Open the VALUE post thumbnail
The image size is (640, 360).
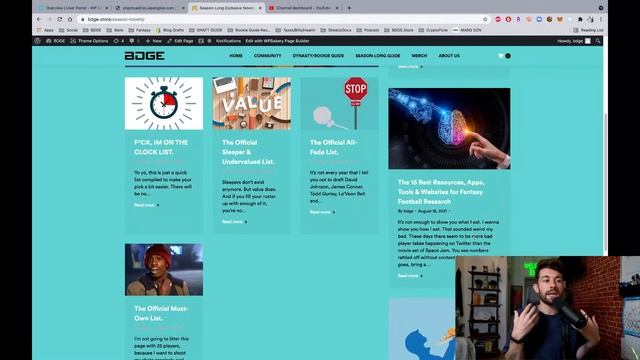coord(252,103)
